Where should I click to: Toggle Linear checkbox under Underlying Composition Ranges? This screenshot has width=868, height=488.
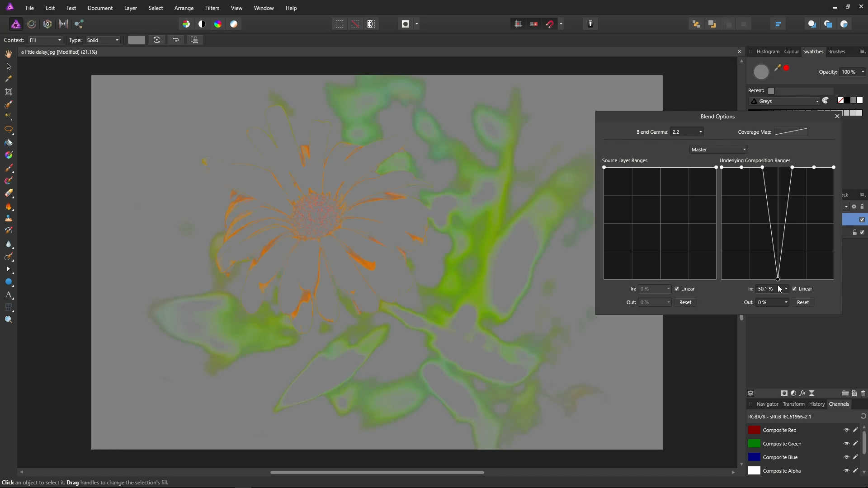pyautogui.click(x=794, y=289)
